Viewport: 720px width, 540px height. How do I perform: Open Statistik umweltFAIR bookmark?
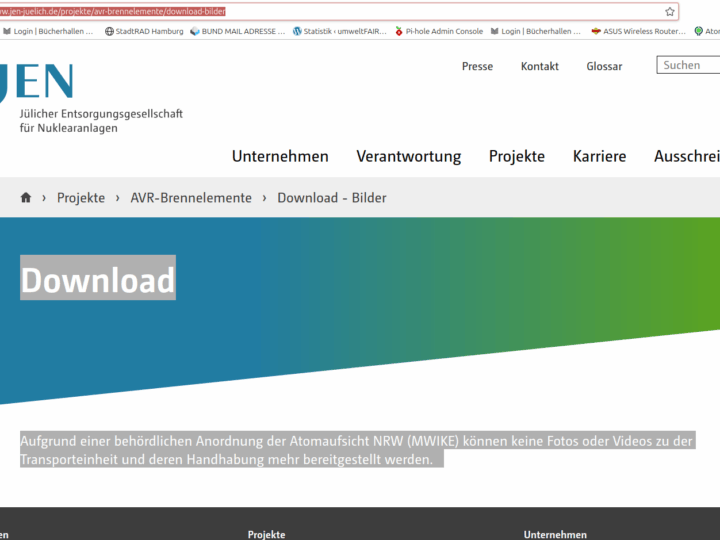coord(340,31)
